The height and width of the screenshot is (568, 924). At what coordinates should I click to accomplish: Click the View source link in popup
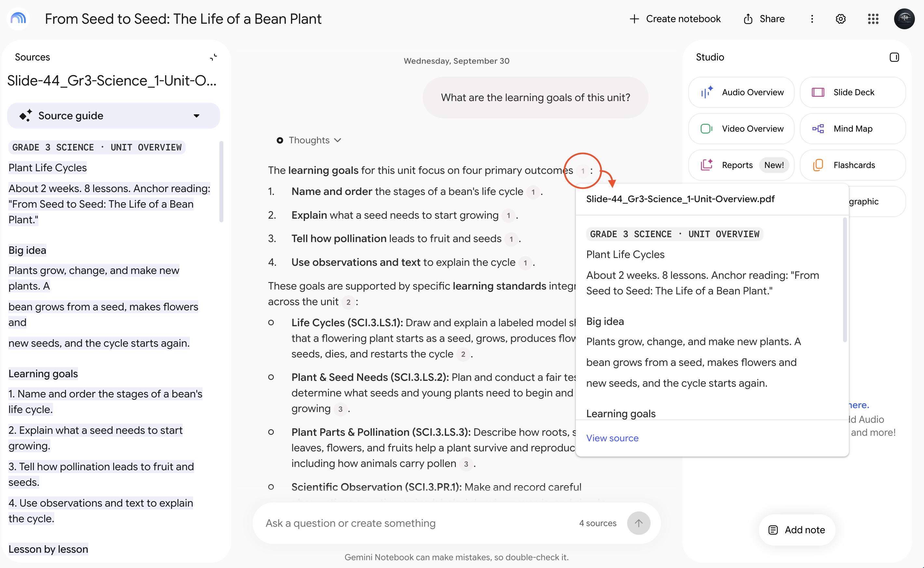612,438
